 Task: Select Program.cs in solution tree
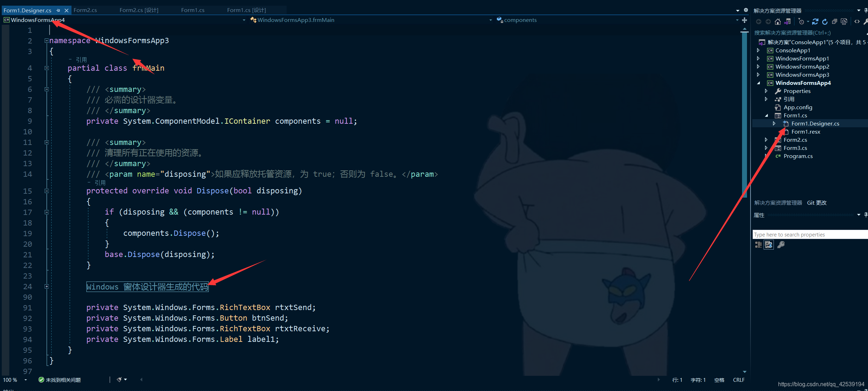[x=798, y=156]
